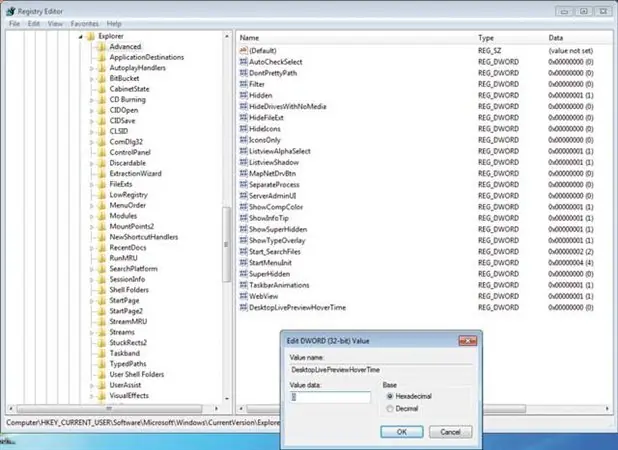
Task: Click the Filter value icon
Action: tap(244, 84)
